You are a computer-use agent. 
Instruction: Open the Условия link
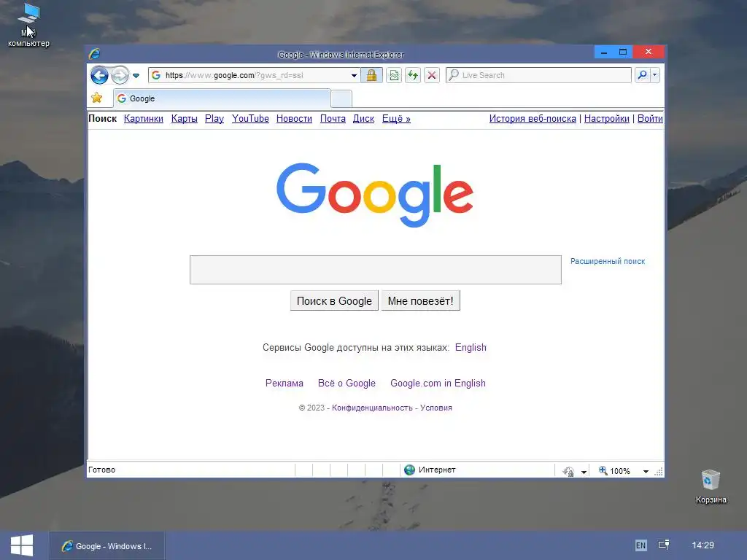436,408
